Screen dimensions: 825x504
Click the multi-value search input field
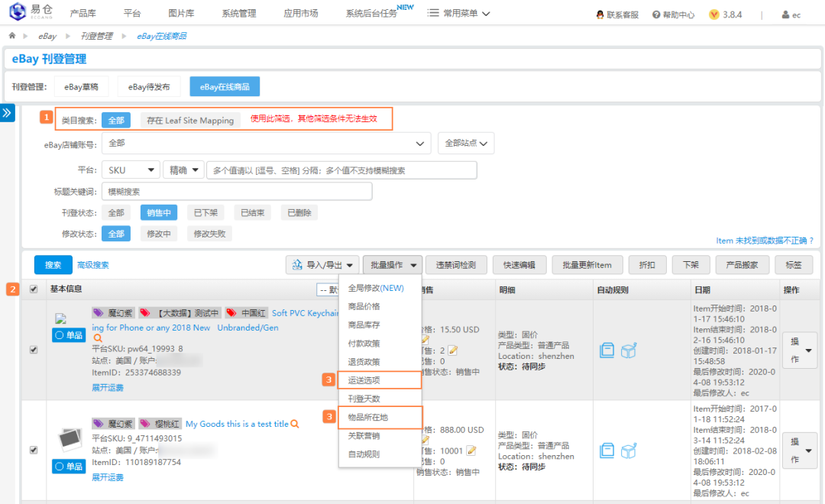coord(342,170)
